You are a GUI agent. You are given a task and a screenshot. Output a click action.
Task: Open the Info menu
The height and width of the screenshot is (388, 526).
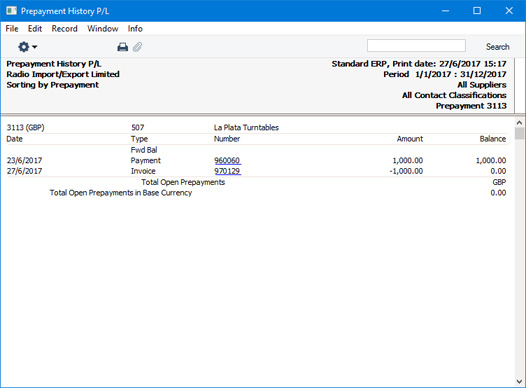point(135,29)
